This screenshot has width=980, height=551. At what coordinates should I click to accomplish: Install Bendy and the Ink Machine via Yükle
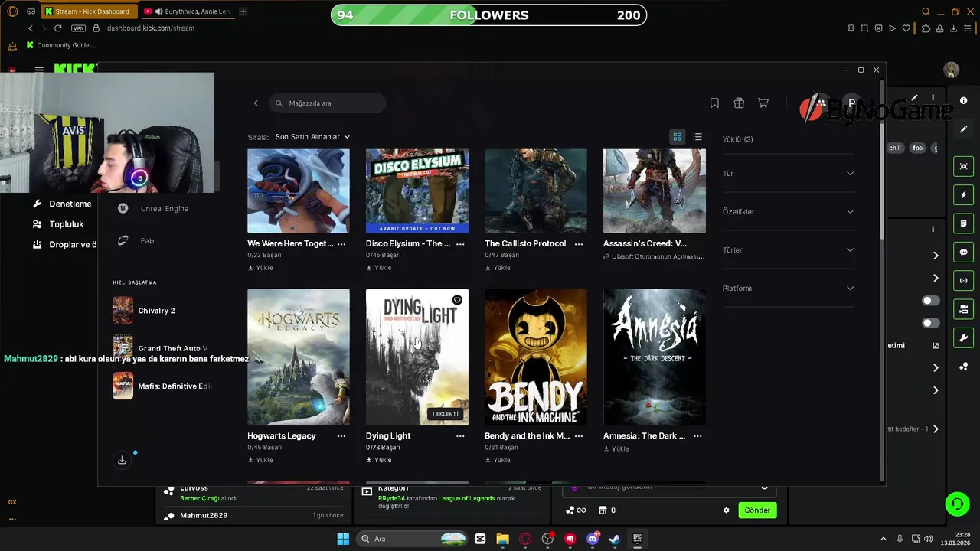pos(498,460)
